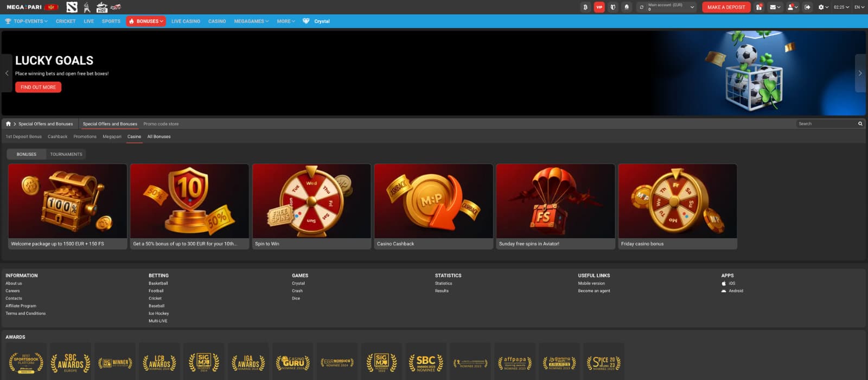Open the Become an agent link

pyautogui.click(x=594, y=291)
